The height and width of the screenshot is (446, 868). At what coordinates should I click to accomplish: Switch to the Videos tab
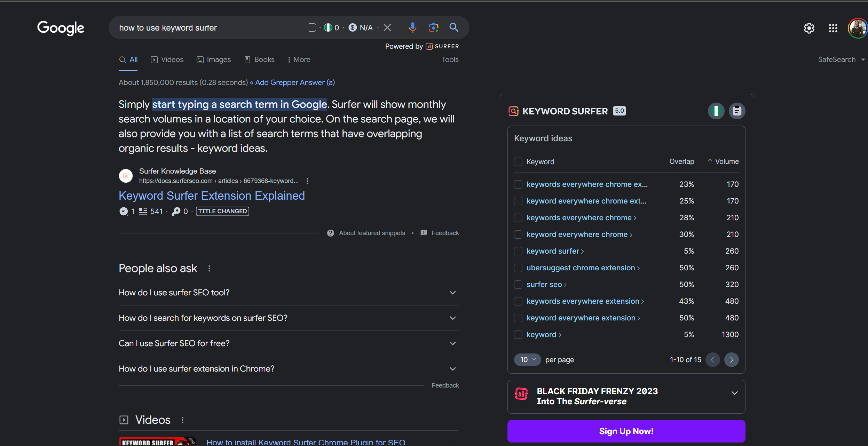(167, 59)
